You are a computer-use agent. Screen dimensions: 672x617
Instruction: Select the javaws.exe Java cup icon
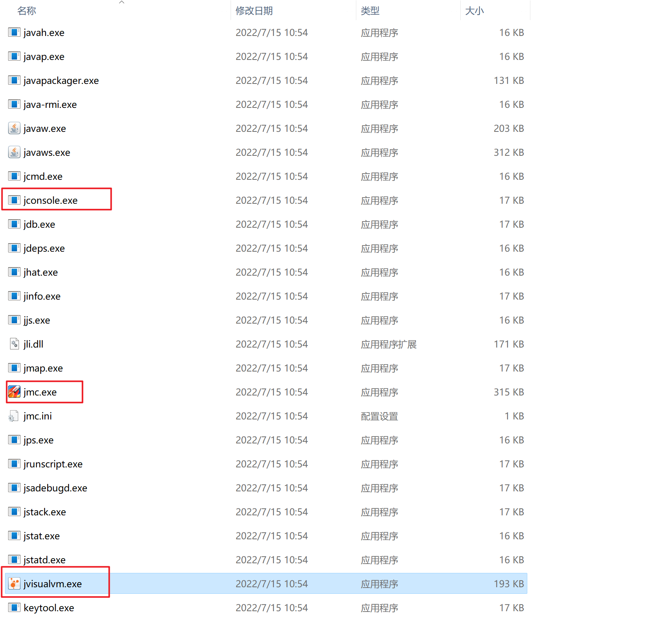(x=14, y=152)
